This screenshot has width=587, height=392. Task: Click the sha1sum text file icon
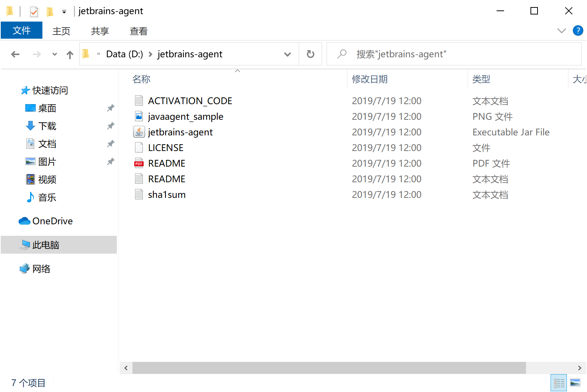(139, 195)
